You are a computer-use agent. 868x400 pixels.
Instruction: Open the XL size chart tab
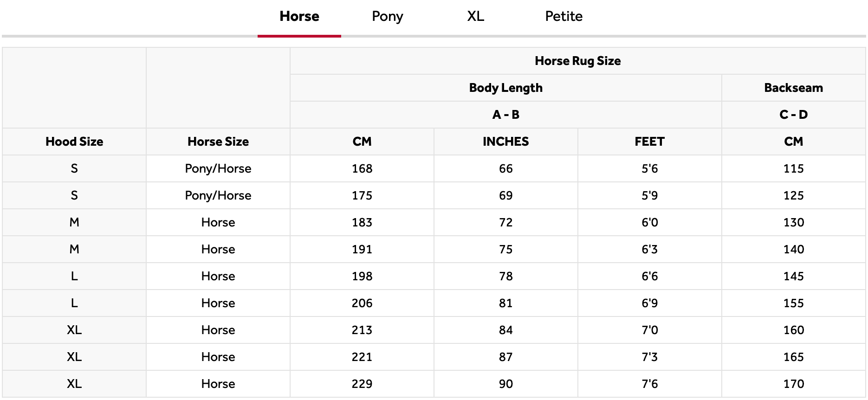[475, 17]
